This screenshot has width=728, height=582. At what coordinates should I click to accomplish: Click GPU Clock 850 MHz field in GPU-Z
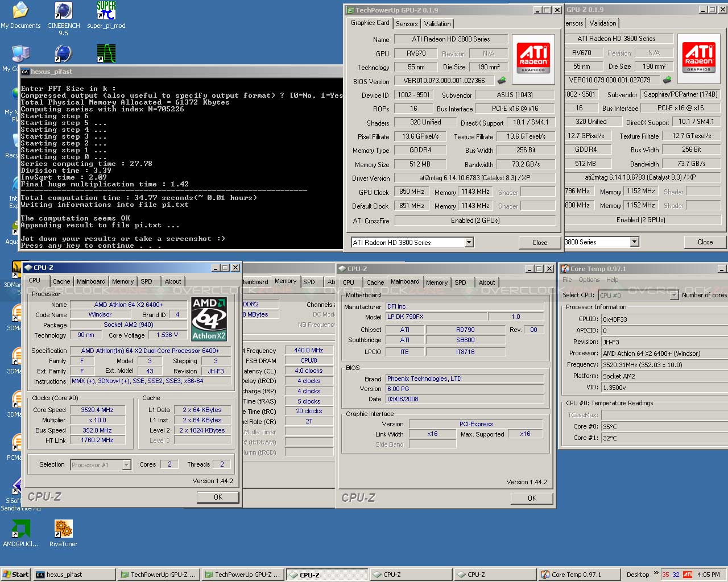(x=412, y=192)
